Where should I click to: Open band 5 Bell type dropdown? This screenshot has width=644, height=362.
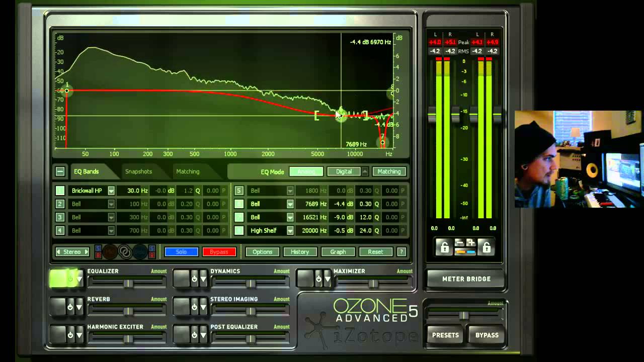tap(290, 191)
